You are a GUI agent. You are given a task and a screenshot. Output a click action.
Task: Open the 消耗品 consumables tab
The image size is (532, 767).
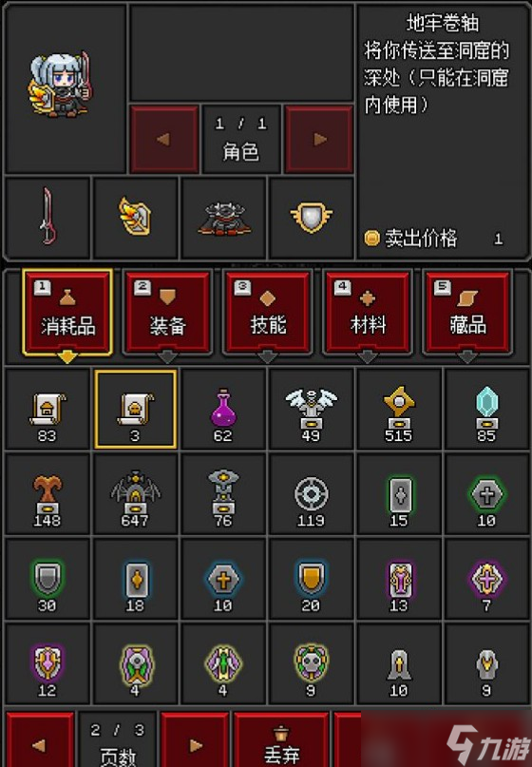(x=67, y=312)
